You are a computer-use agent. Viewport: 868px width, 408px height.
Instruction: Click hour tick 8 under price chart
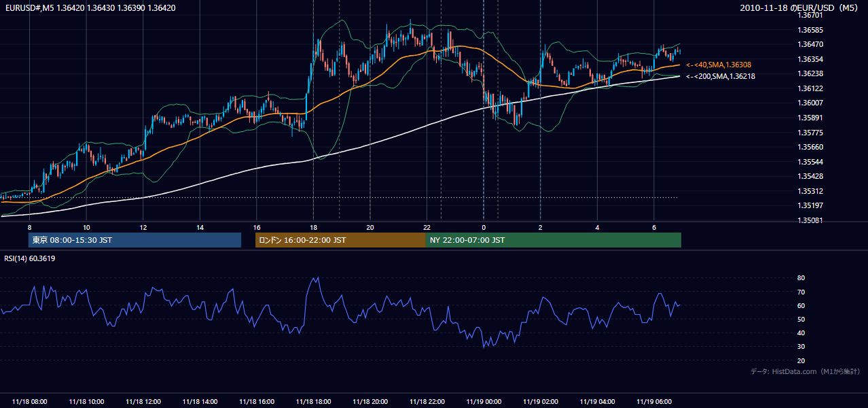point(29,227)
